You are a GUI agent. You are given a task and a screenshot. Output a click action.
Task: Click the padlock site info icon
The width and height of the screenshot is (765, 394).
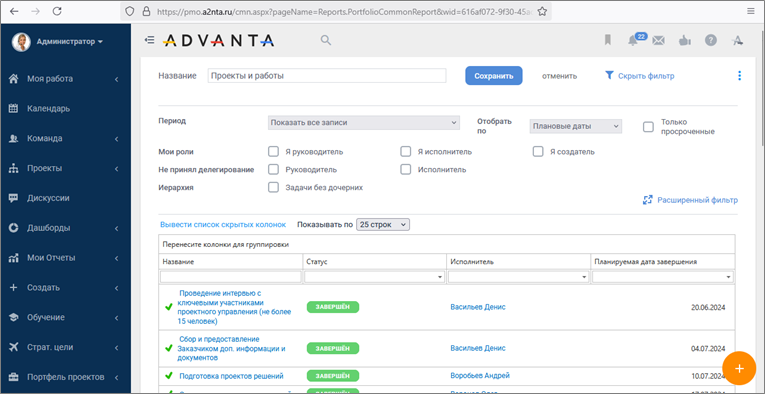click(x=145, y=12)
